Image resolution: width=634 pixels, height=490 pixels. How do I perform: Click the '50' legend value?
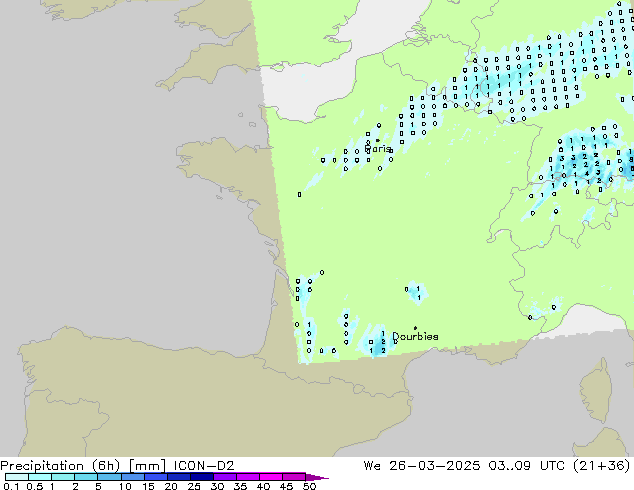(x=310, y=486)
